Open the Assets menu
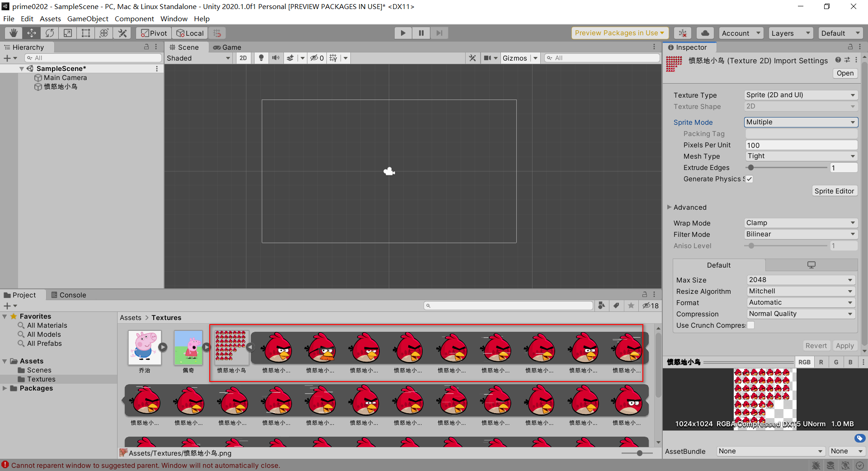 tap(50, 19)
